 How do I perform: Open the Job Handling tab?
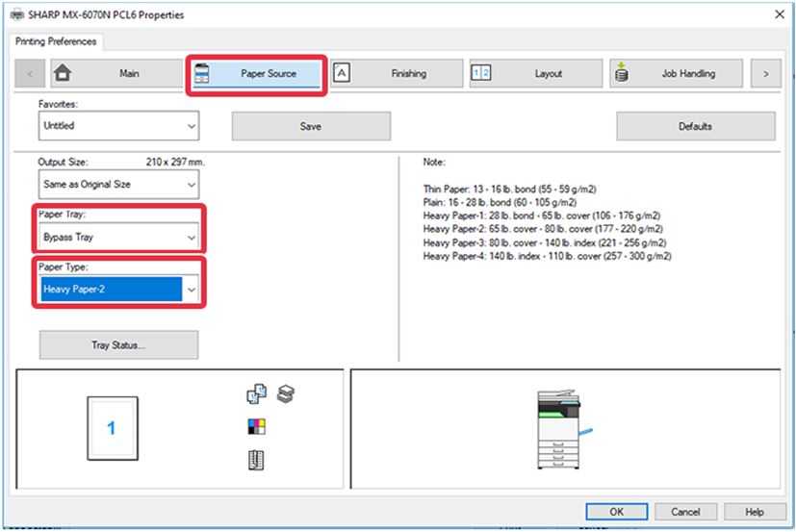(x=675, y=73)
